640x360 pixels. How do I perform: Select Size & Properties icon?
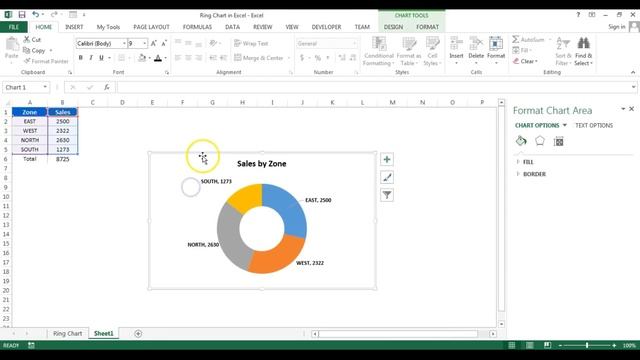click(559, 141)
